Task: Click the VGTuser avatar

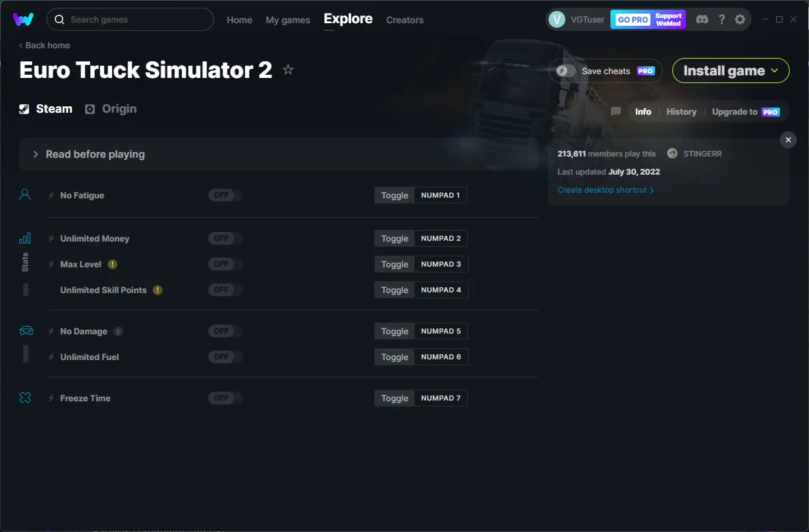Action: tap(556, 19)
